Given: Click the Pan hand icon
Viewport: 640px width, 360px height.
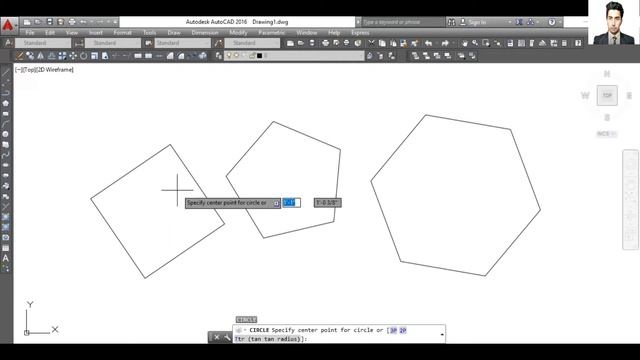Looking at the screenshot, I should (x=464, y=43).
